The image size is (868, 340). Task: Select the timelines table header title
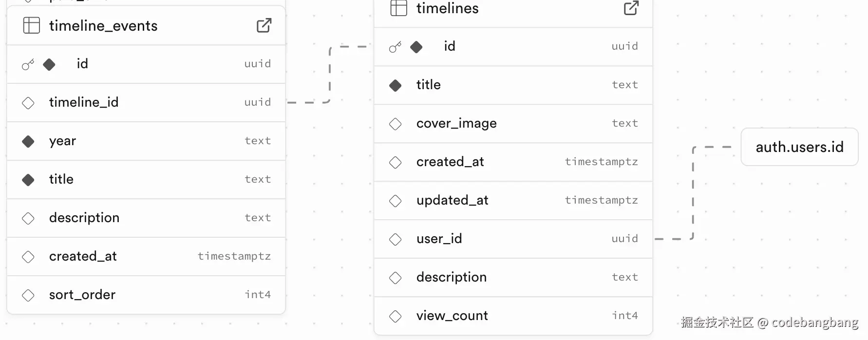tap(448, 8)
